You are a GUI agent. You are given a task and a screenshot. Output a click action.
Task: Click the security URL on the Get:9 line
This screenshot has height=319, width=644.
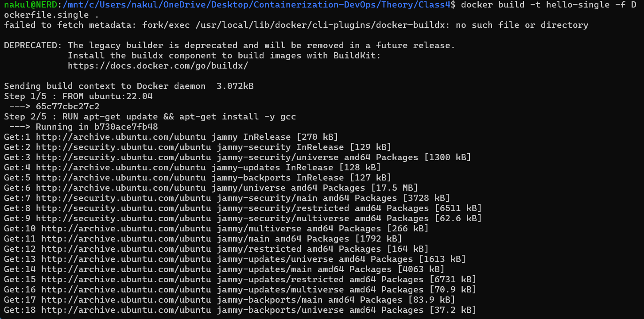123,219
